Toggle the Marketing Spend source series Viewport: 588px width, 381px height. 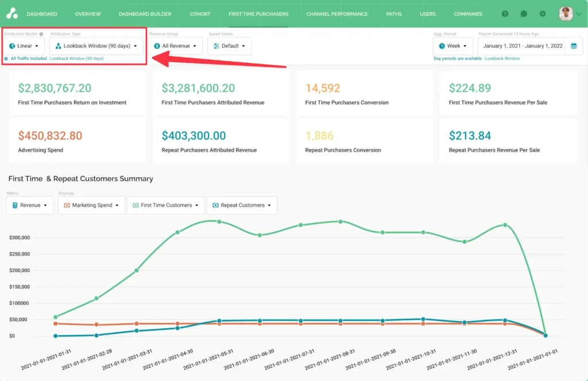[x=91, y=205]
